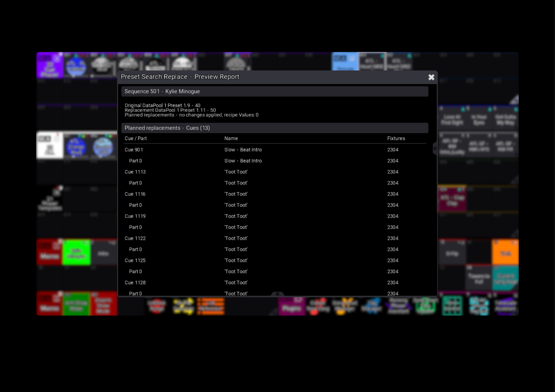Click 'Toot Toot' name in Cue 1113 row
The width and height of the screenshot is (555, 392).
click(236, 172)
